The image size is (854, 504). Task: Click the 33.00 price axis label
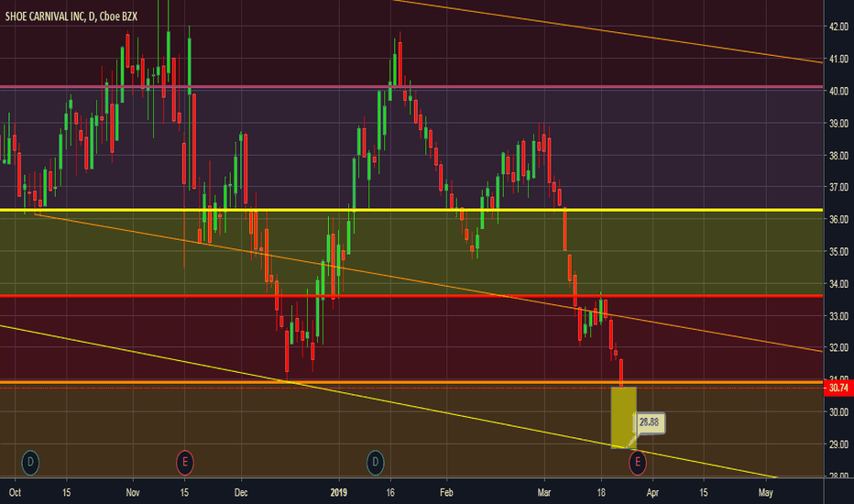click(x=838, y=316)
